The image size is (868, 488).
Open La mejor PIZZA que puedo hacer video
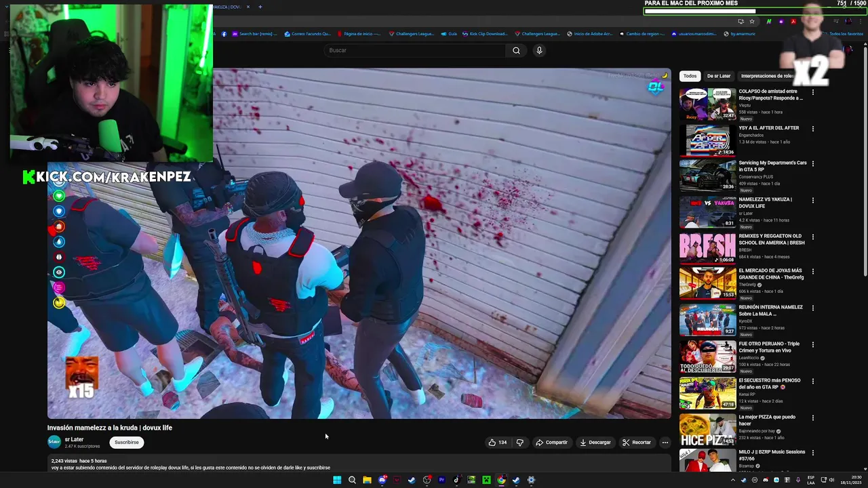pos(707,430)
